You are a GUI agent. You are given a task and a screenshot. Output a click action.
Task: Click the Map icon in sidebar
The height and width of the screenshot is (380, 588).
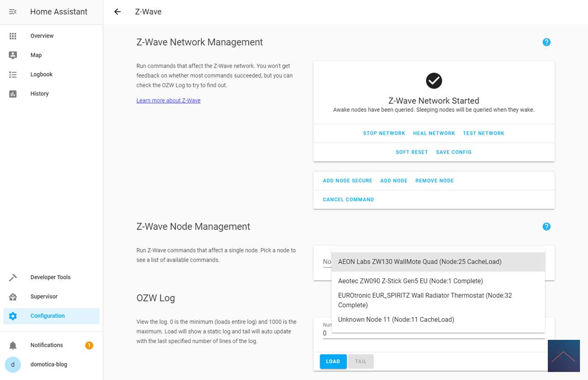[x=13, y=55]
